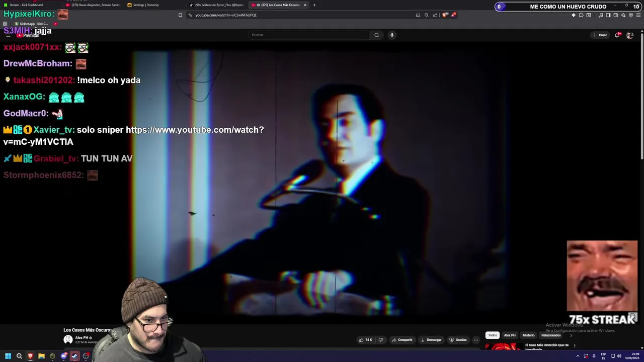Click the YouTube search field 'Buscar'
This screenshot has height=362, width=644.
pos(309,35)
